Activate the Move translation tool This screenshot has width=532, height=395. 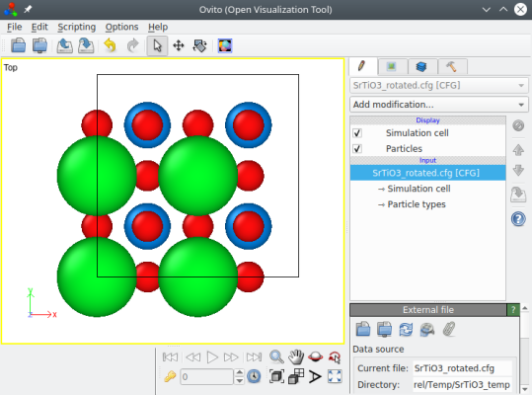179,45
